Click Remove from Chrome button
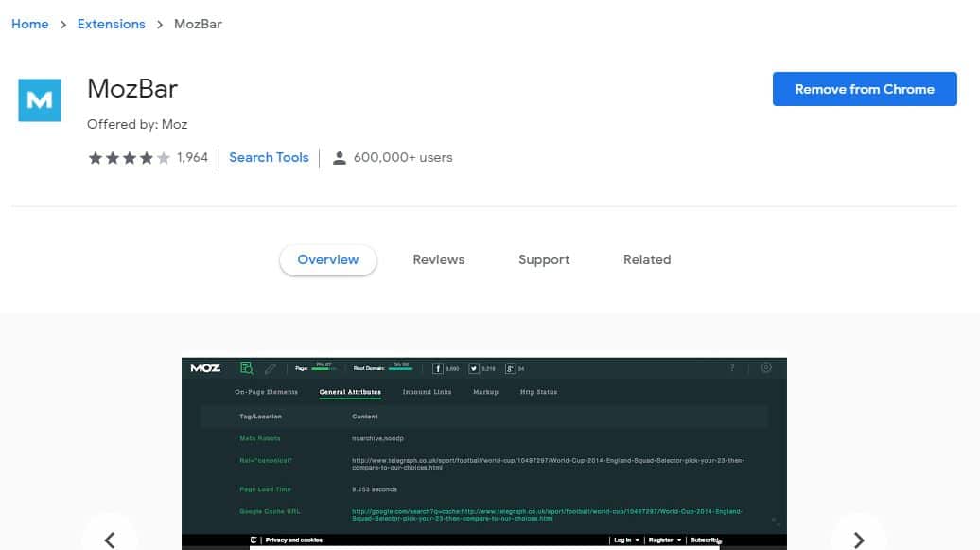This screenshot has width=980, height=550. 865,89
